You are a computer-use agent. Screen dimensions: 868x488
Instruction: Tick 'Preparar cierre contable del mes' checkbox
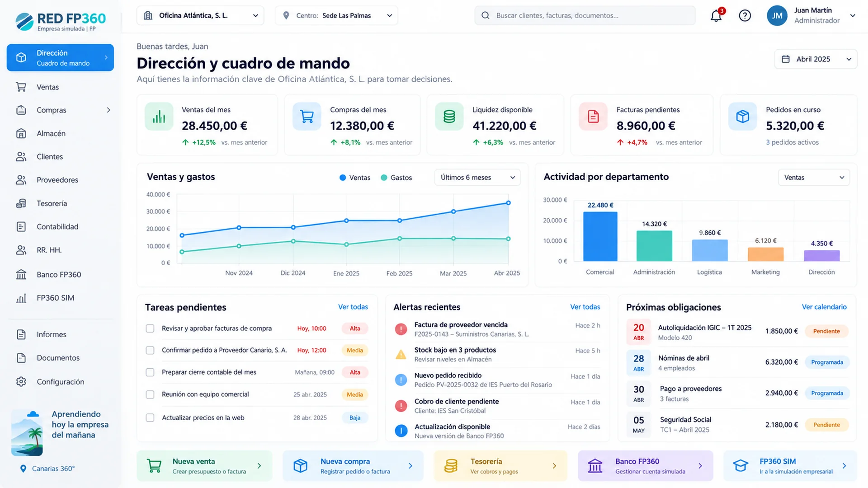click(x=150, y=372)
